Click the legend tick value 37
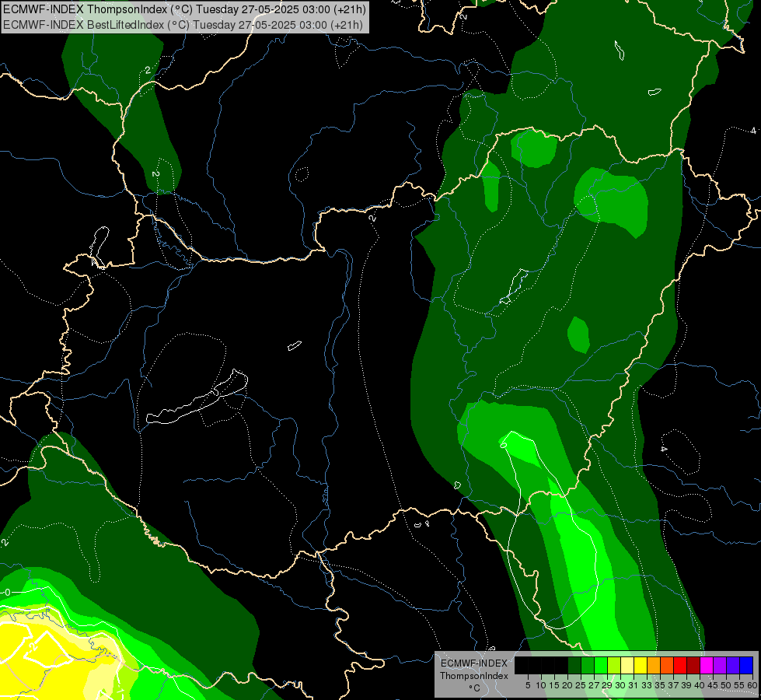This screenshot has height=700, width=761. click(674, 685)
